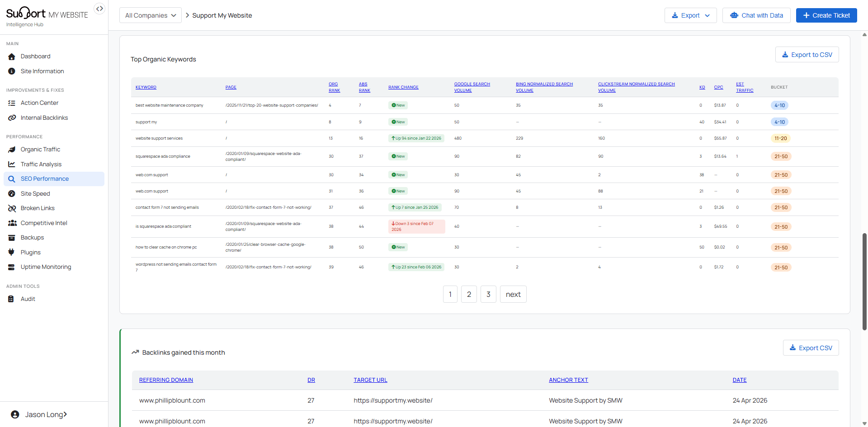The width and height of the screenshot is (868, 427).
Task: Click the next pagination button
Action: (513, 294)
